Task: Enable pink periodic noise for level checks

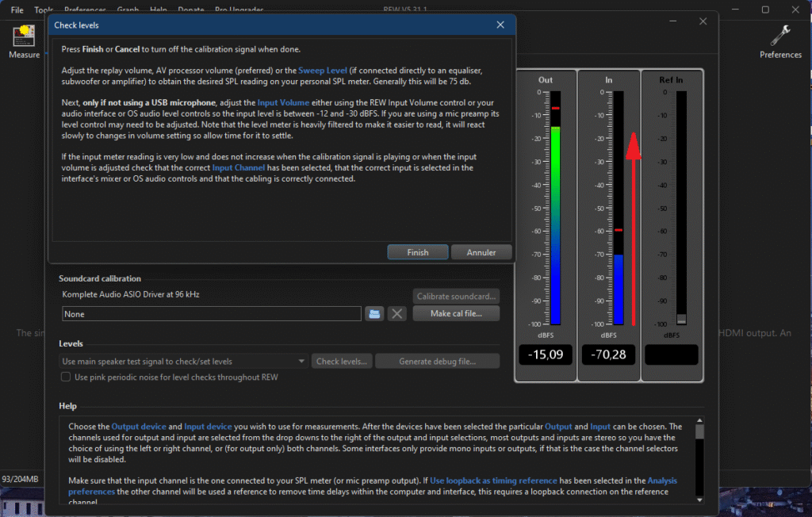Action: pyautogui.click(x=67, y=377)
